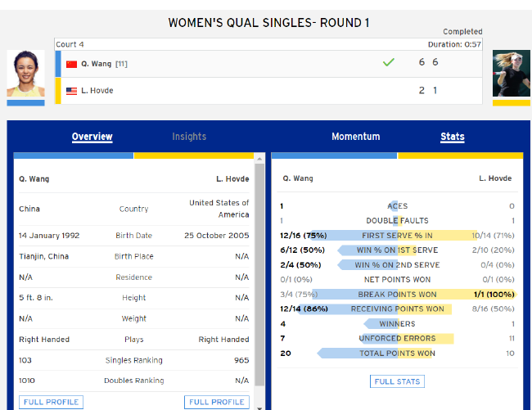Click the Break Points Won stat bar

[397, 295]
